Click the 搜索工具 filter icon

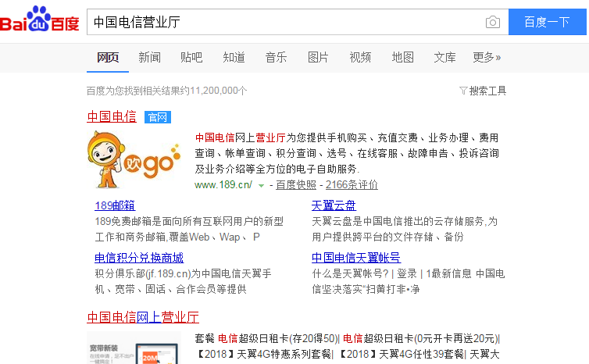463,91
